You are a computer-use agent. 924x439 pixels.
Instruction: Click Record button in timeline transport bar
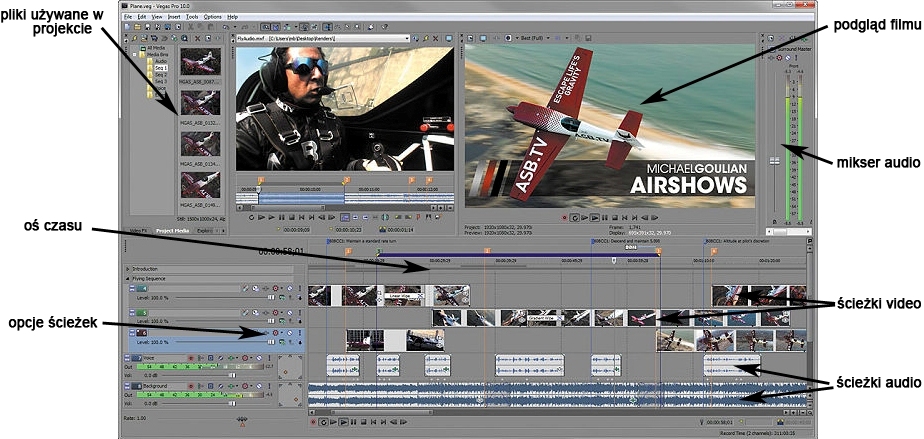[313, 422]
